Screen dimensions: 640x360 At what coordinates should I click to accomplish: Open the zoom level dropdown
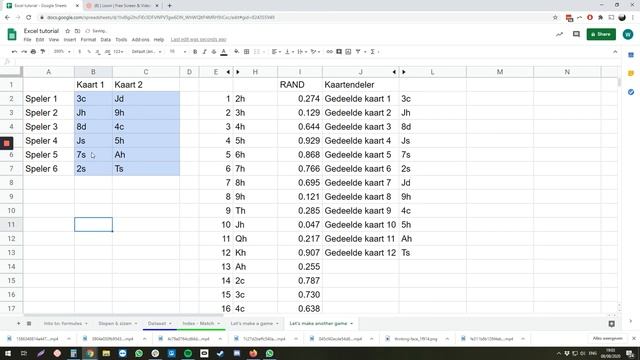click(62, 52)
